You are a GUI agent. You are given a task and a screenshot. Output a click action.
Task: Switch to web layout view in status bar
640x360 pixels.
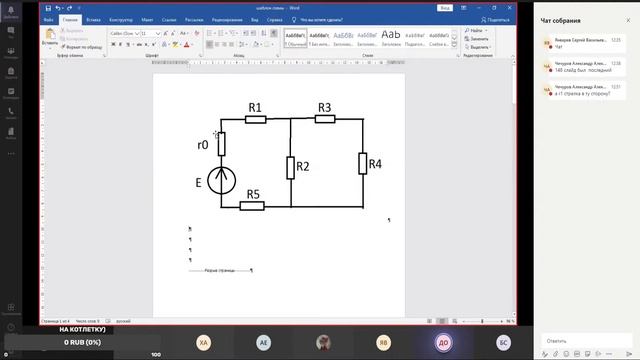[x=454, y=321]
